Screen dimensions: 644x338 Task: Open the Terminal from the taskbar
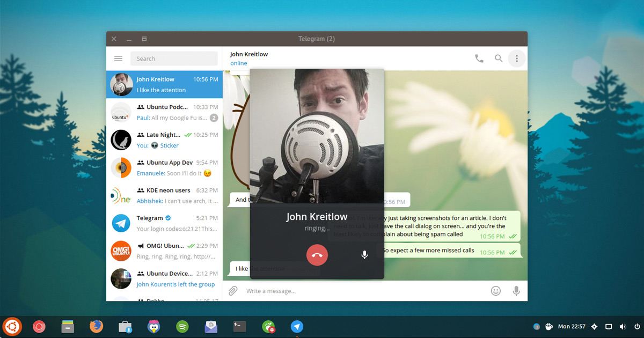coord(240,326)
